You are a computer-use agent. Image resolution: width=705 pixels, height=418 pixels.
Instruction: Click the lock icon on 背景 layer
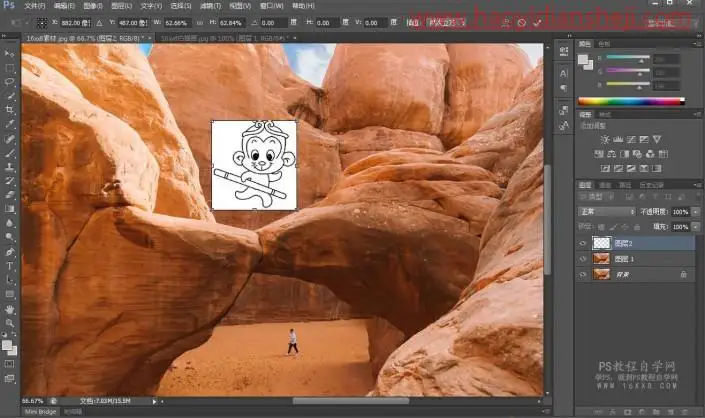coord(683,274)
